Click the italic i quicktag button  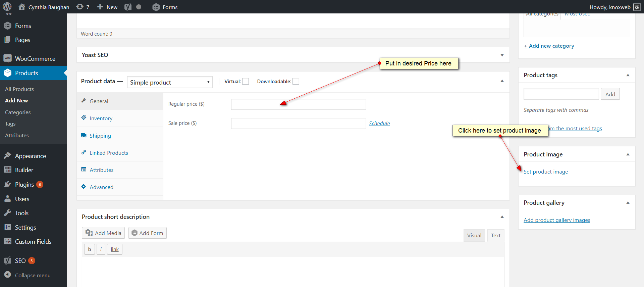101,249
